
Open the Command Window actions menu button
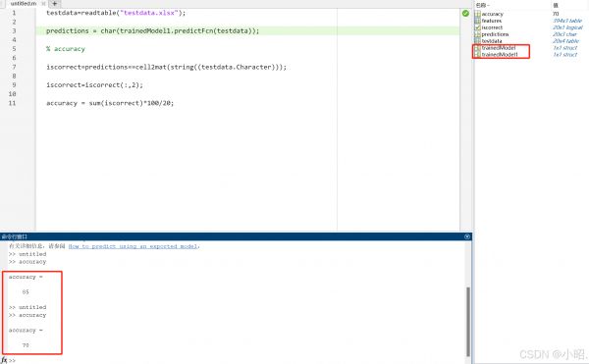[467, 236]
